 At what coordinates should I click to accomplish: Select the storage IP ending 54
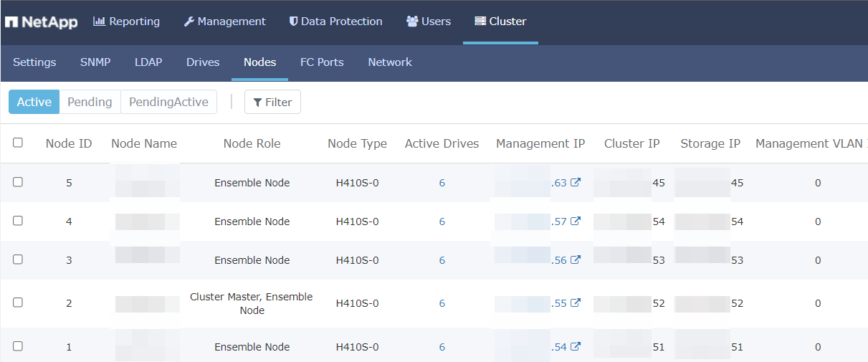710,222
